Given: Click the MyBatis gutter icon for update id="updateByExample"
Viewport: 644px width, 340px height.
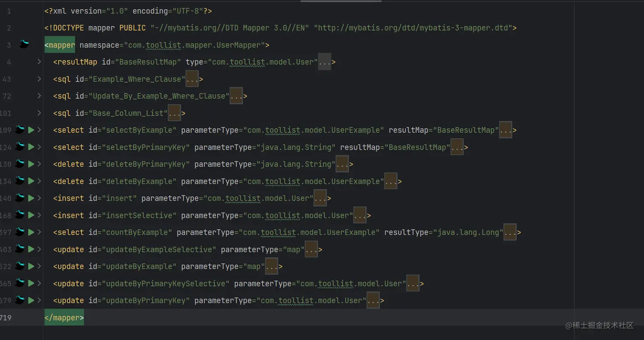Looking at the screenshot, I should [x=20, y=266].
